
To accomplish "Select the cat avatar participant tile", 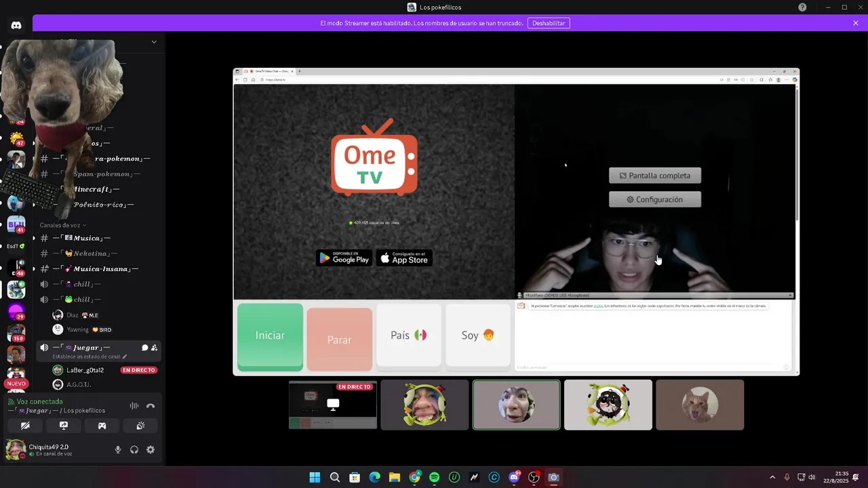I will point(700,405).
